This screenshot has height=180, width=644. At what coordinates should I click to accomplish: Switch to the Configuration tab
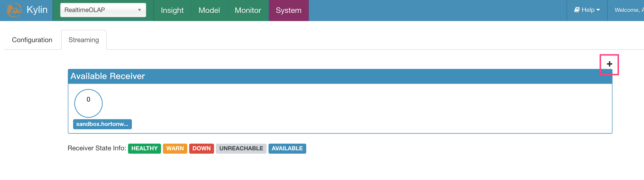[32, 40]
